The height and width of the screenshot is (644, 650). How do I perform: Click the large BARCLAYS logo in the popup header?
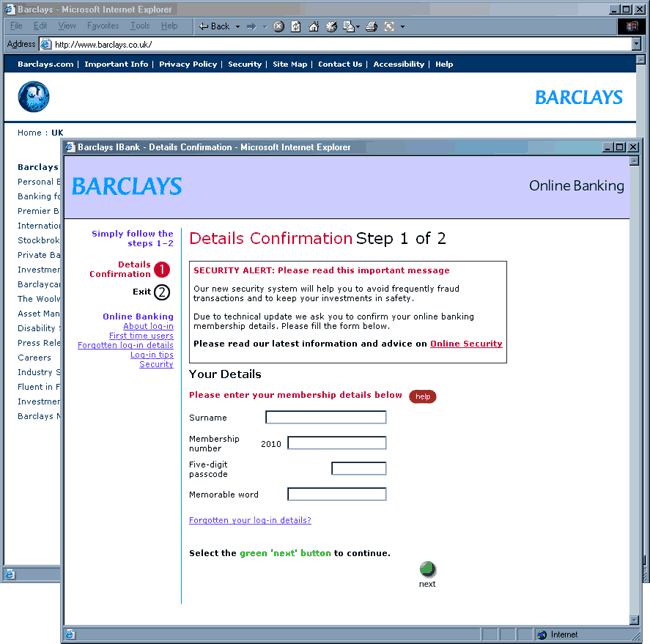point(127,186)
